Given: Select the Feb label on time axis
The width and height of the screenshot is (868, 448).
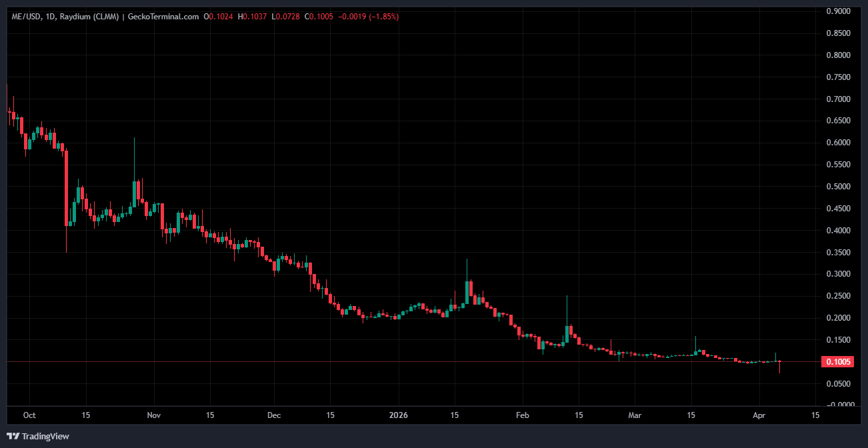Looking at the screenshot, I should point(523,415).
